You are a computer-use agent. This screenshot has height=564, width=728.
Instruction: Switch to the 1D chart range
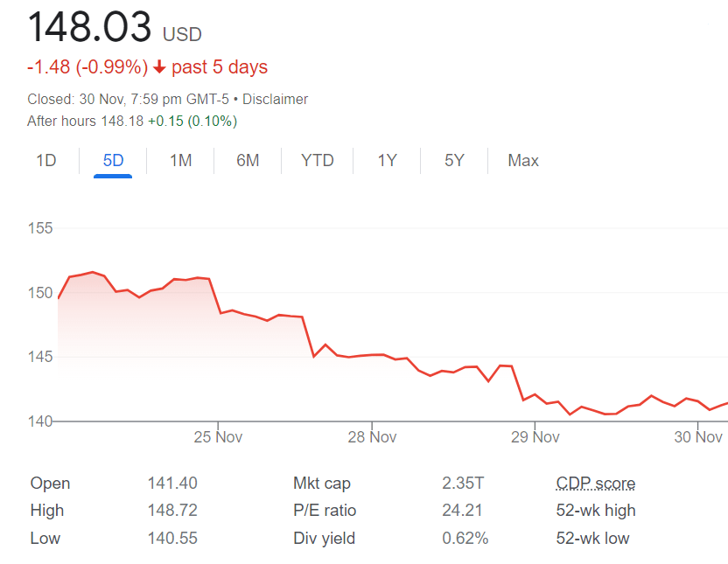pyautogui.click(x=46, y=161)
